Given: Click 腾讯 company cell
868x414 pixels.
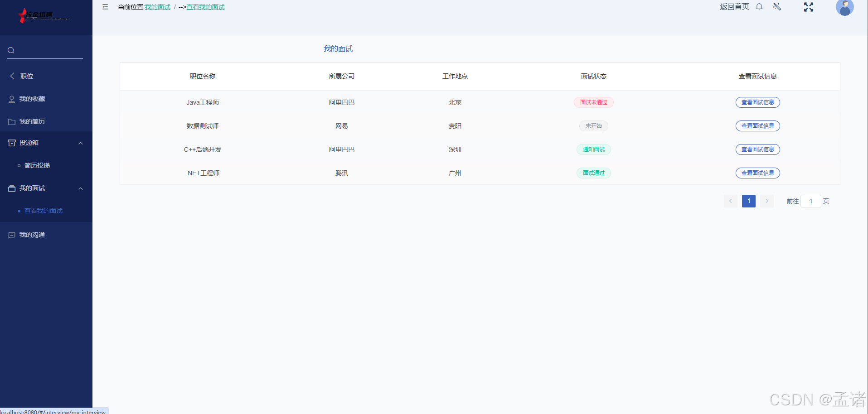Looking at the screenshot, I should pos(342,173).
